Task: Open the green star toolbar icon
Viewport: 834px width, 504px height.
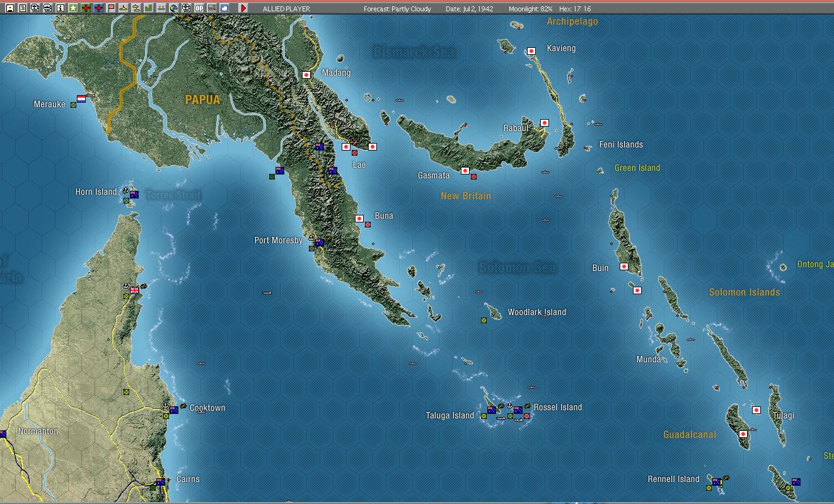Action: 73,8
